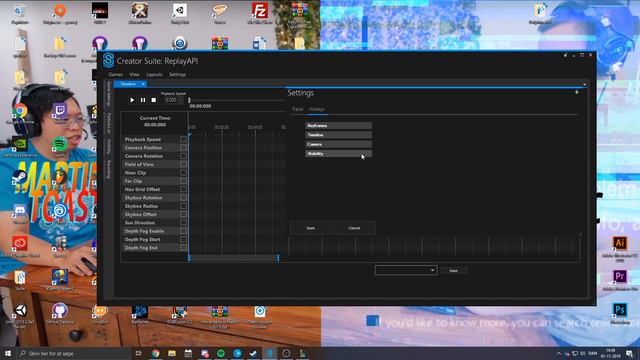
Task: Open the Game Settings side tab
Action: [109, 93]
